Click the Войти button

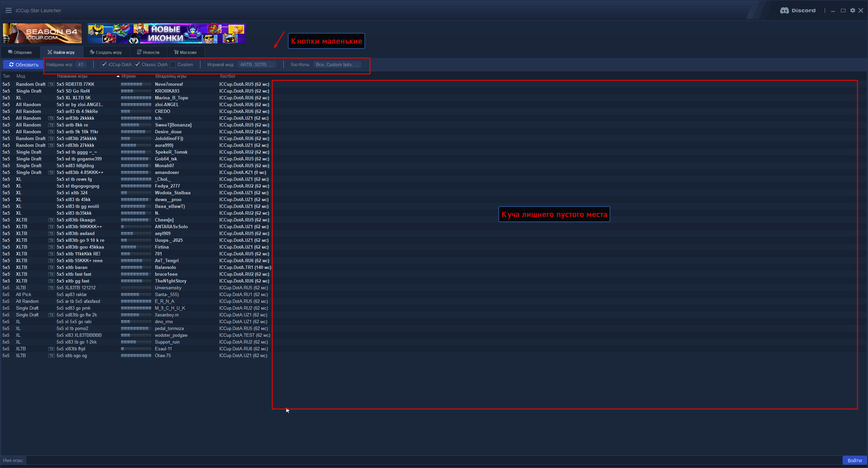pos(854,460)
